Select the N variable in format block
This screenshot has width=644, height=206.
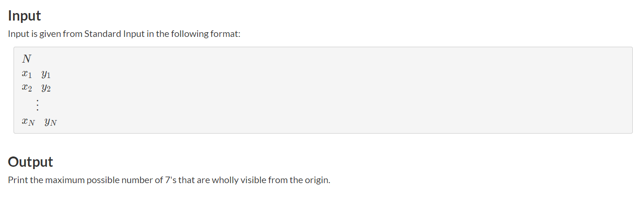(27, 59)
